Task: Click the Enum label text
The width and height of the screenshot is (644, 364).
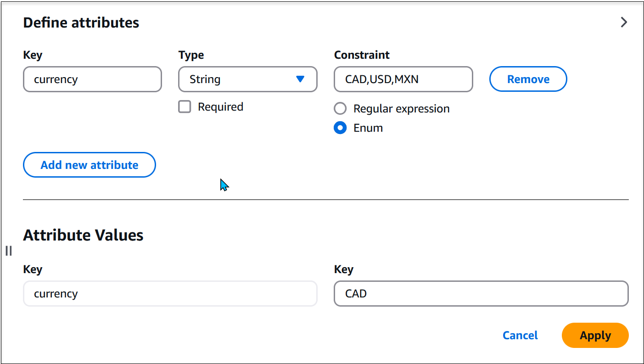Action: point(367,128)
